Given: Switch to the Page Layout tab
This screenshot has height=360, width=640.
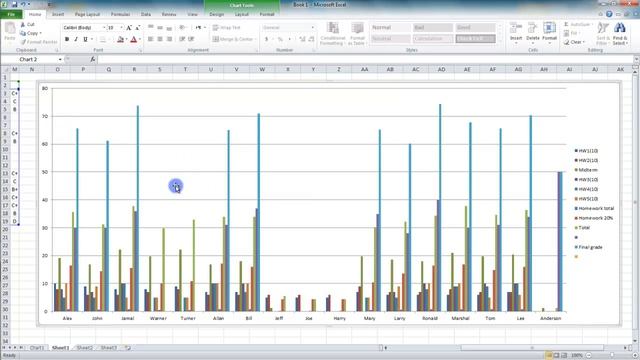Looking at the screenshot, I should click(87, 14).
